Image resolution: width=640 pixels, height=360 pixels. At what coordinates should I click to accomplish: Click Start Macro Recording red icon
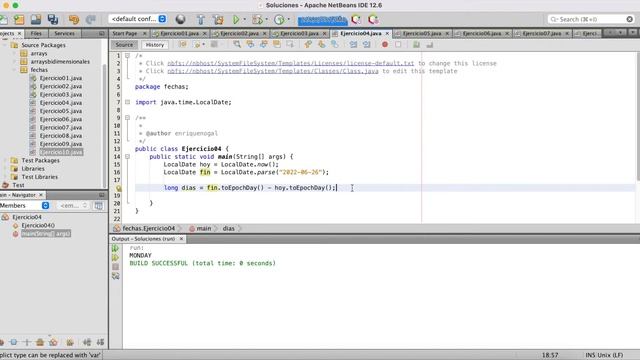pos(384,44)
